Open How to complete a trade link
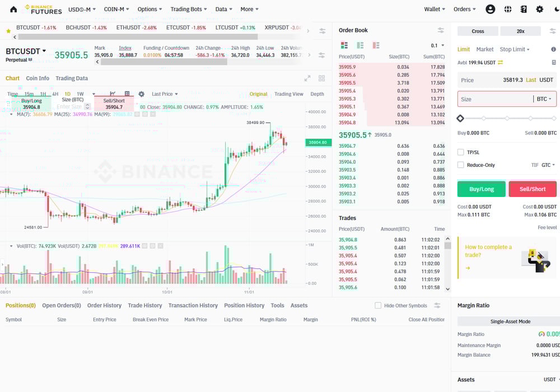 tap(488, 251)
